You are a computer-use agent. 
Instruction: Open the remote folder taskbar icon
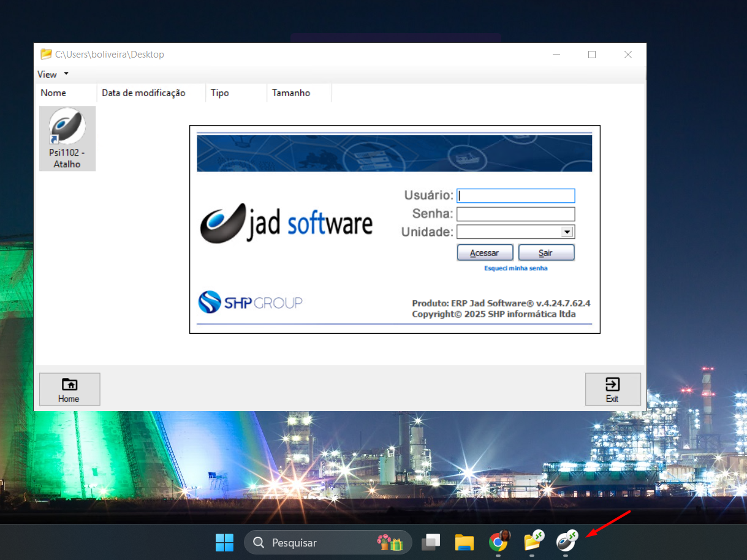pyautogui.click(x=533, y=542)
